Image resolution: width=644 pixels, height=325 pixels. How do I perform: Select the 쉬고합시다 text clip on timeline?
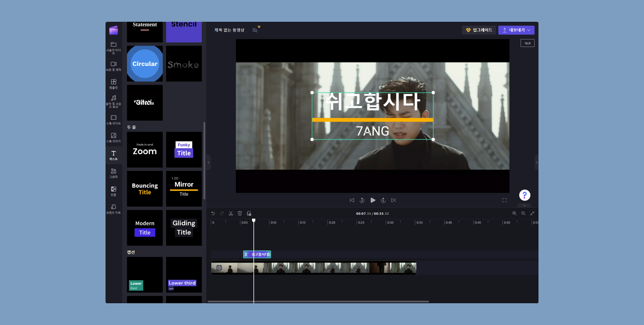257,254
